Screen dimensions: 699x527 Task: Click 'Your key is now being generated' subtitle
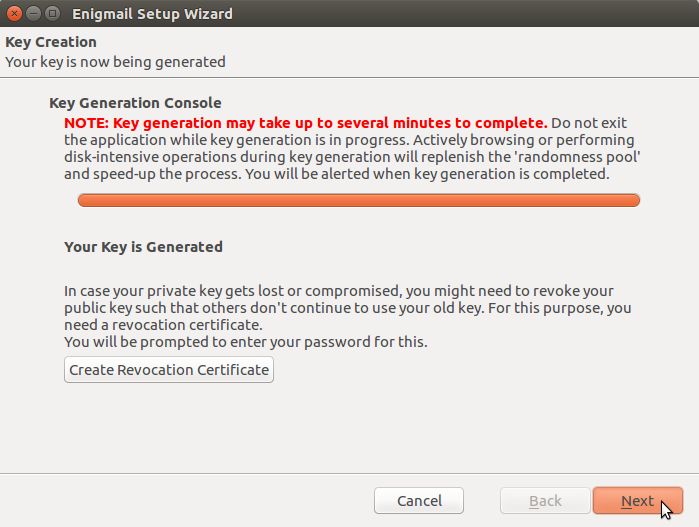pos(115,62)
